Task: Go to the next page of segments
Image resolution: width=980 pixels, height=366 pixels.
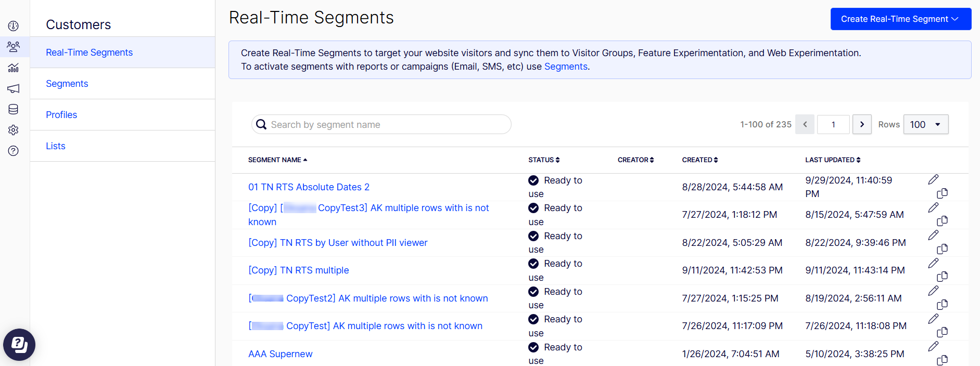Action: pos(862,124)
